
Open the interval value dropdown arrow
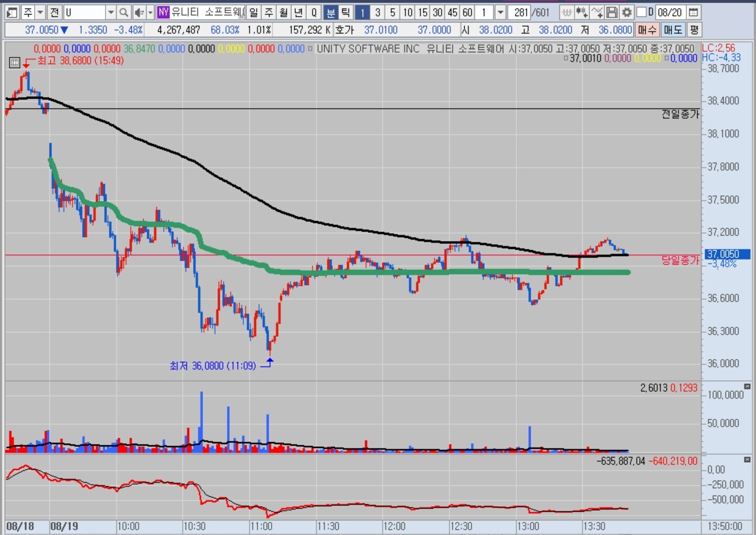tap(500, 12)
